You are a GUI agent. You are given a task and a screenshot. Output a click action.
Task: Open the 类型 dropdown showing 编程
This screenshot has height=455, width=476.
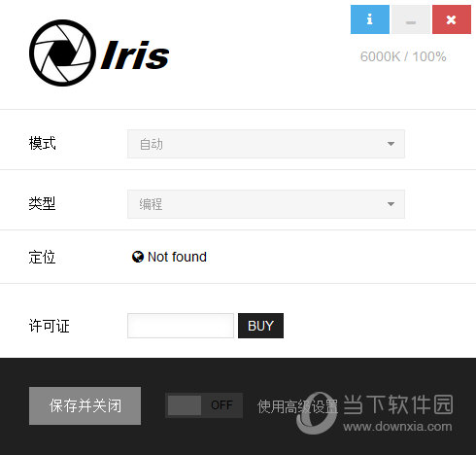(266, 204)
